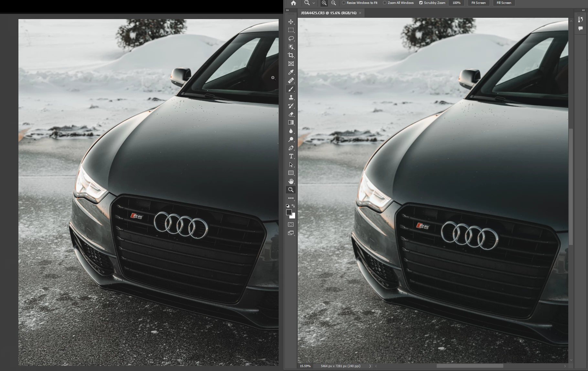Click document dimensions in status bar
The image size is (588, 371).
(x=340, y=366)
